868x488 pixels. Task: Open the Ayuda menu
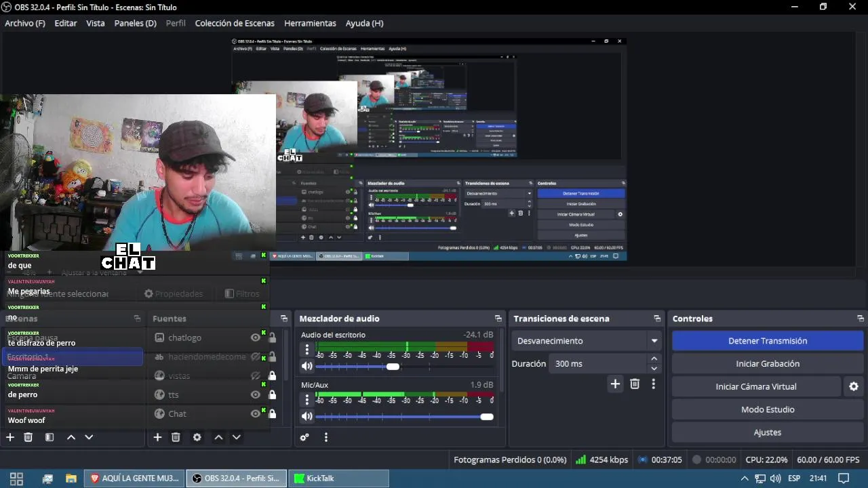click(x=364, y=23)
